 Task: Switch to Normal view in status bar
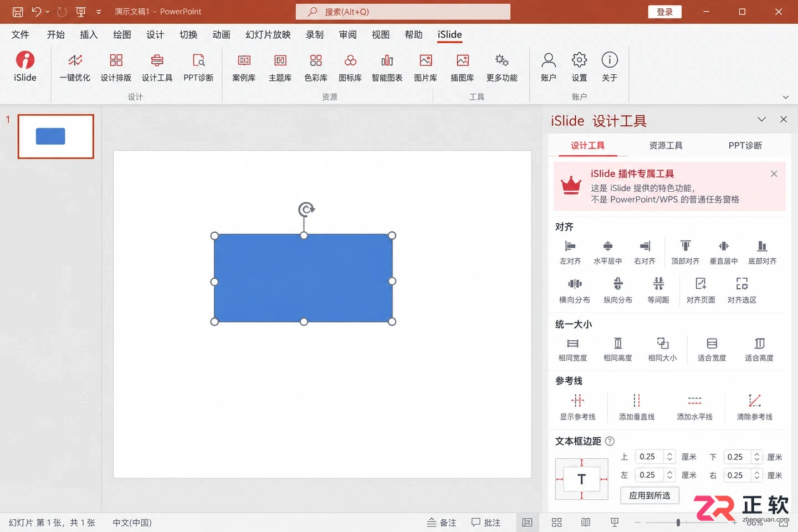coord(527,523)
